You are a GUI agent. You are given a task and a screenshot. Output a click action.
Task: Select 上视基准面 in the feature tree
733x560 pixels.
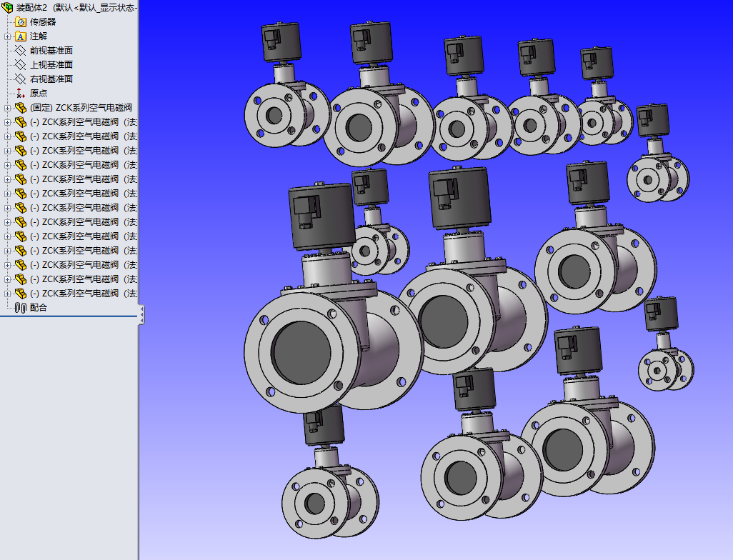pos(51,65)
